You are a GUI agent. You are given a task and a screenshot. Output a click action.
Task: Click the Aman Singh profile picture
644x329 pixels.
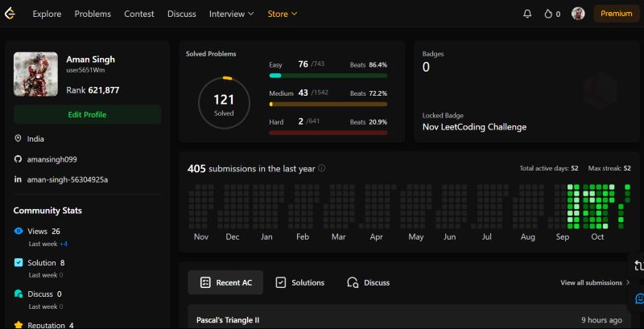tap(35, 74)
